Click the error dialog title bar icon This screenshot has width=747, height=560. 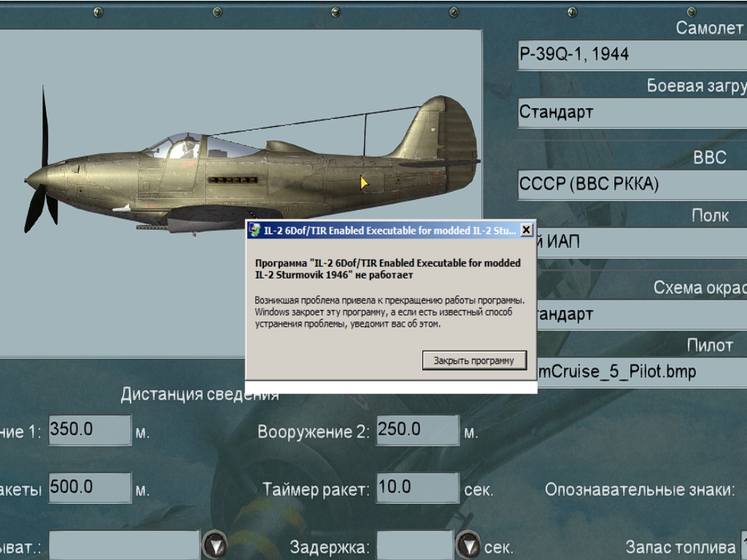pos(255,230)
